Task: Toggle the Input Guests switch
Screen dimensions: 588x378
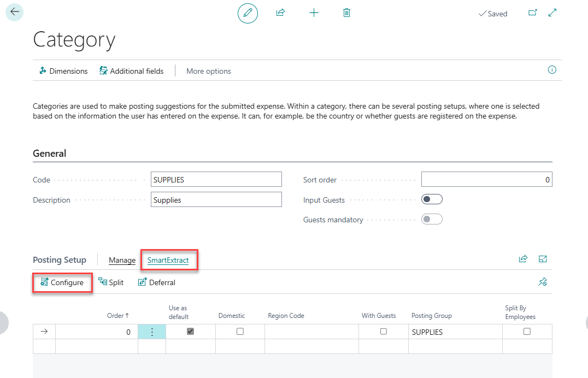Action: (x=432, y=199)
